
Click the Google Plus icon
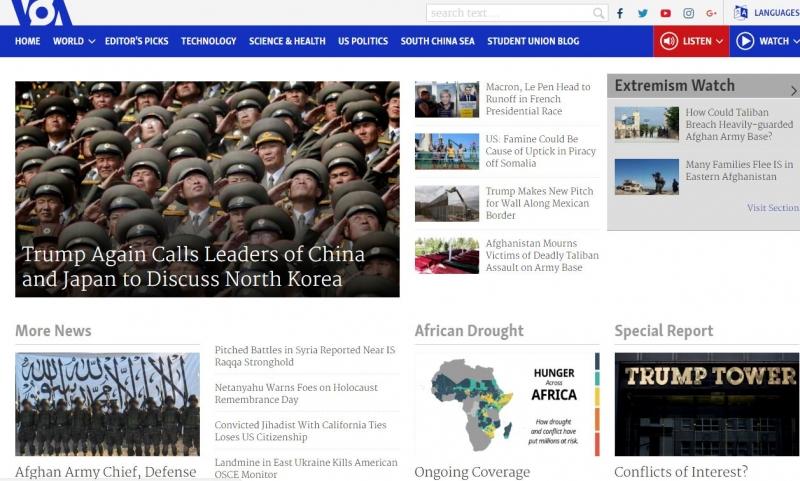(712, 13)
